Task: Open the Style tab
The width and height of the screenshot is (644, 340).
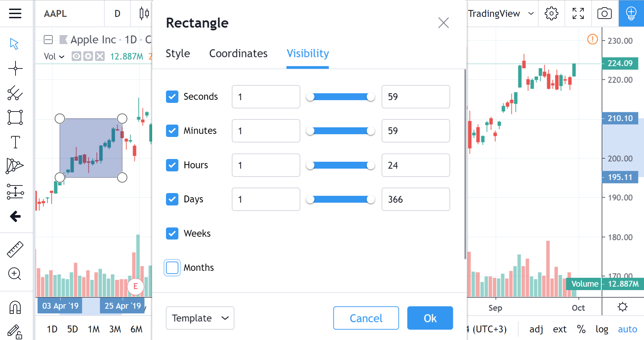Action: pyautogui.click(x=178, y=54)
